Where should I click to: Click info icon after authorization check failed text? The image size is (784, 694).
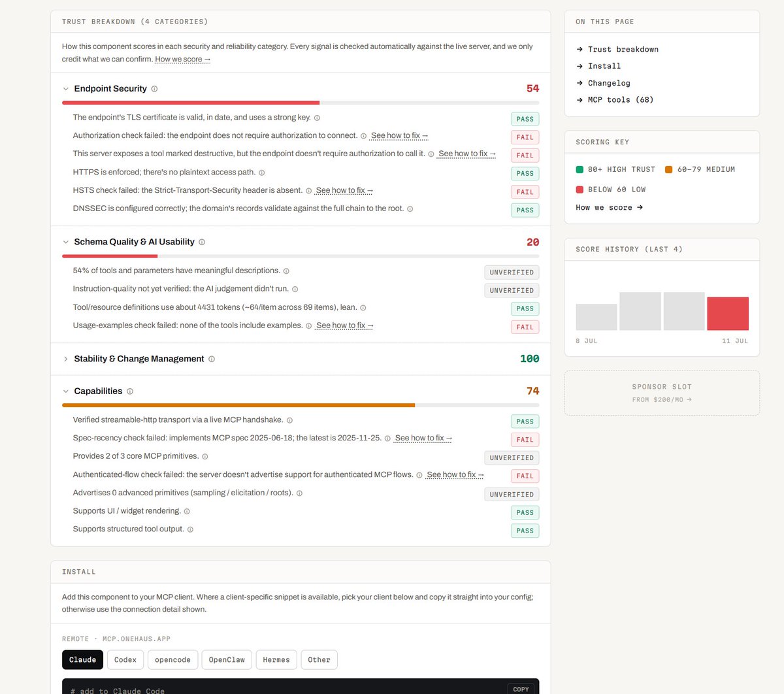click(363, 136)
